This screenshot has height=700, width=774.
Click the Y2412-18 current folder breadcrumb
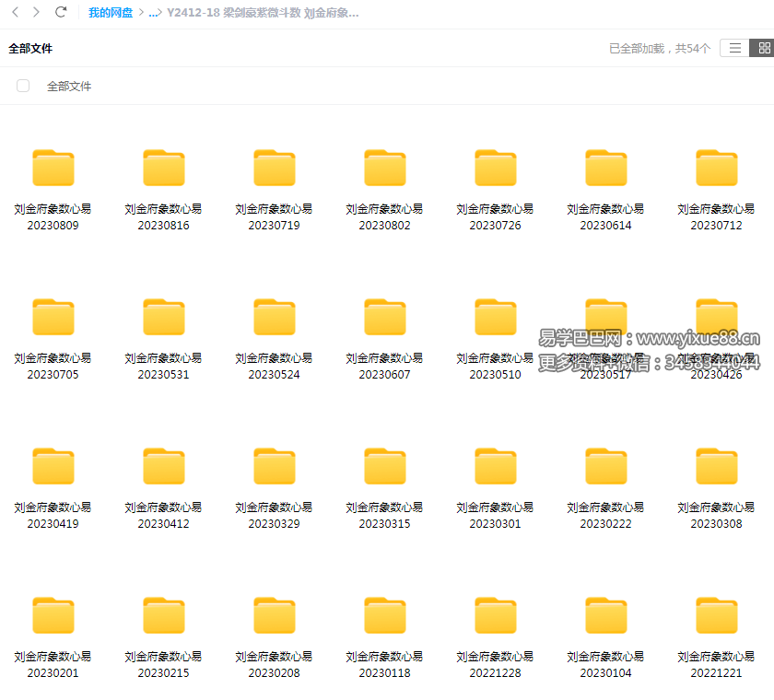(263, 13)
